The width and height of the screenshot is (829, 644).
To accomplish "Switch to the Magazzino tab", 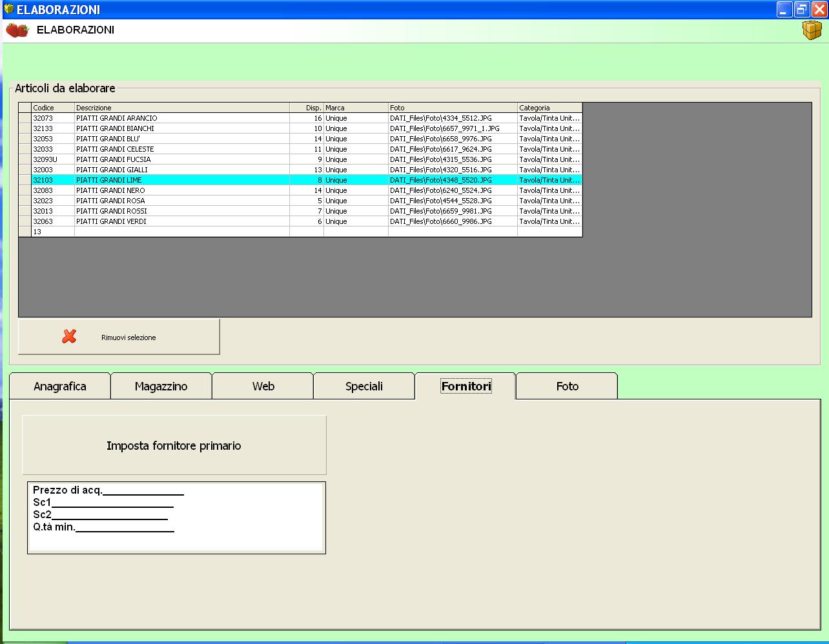I will [161, 387].
